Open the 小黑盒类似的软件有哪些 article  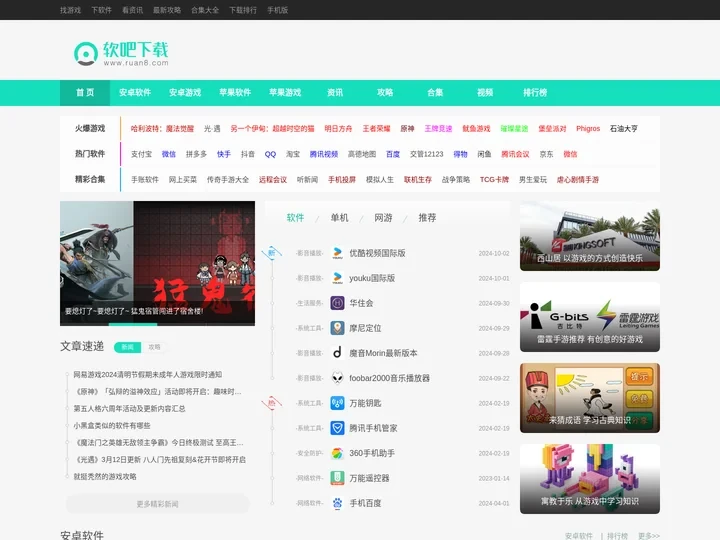[x=112, y=426]
